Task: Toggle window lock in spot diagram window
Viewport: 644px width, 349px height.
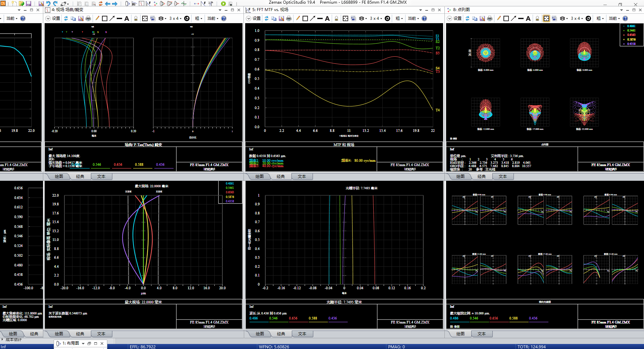Action: [x=537, y=18]
